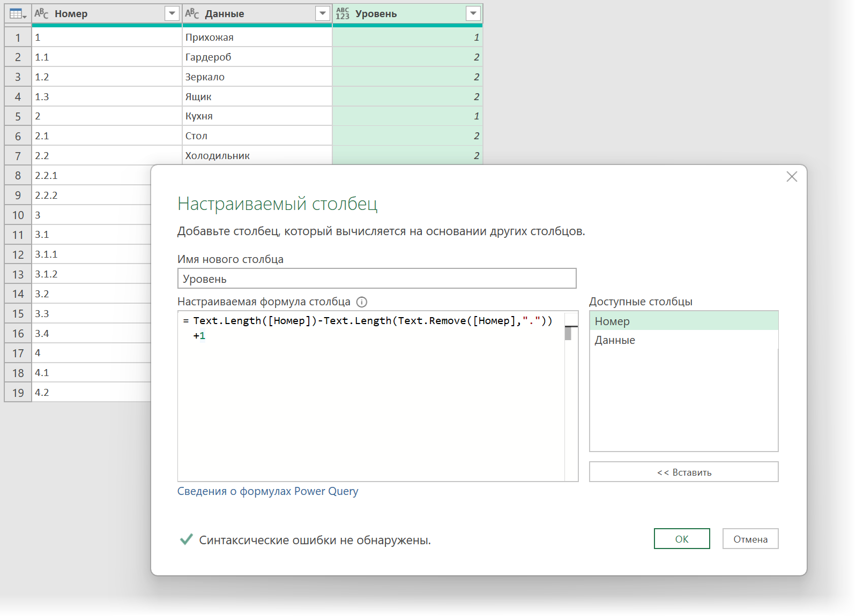The height and width of the screenshot is (616, 856).
Task: Click the cell Ящик
Action: [x=257, y=96]
